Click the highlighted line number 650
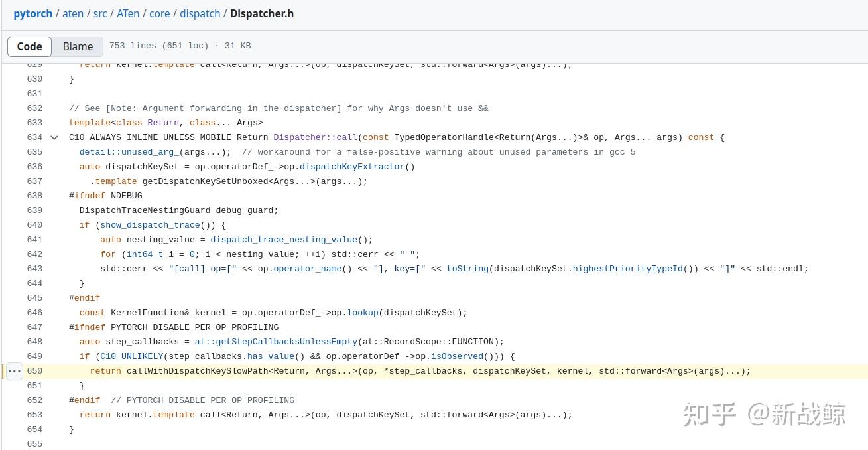 click(x=34, y=371)
